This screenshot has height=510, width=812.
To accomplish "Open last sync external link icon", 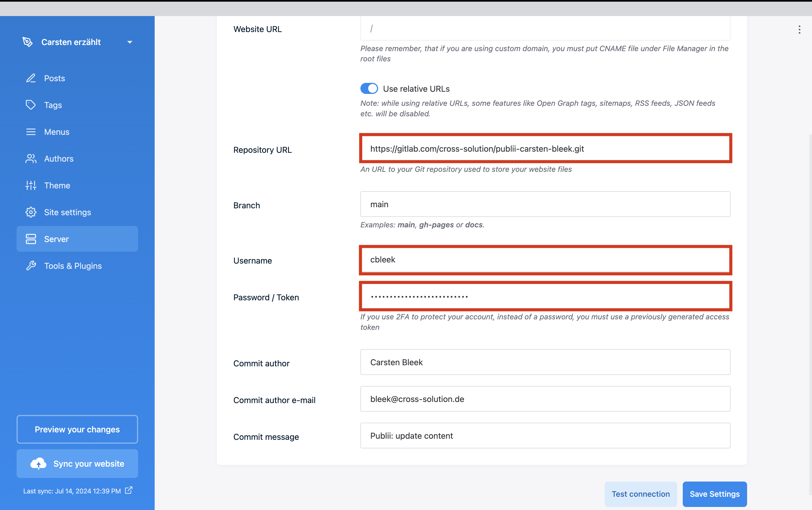I will pyautogui.click(x=128, y=490).
